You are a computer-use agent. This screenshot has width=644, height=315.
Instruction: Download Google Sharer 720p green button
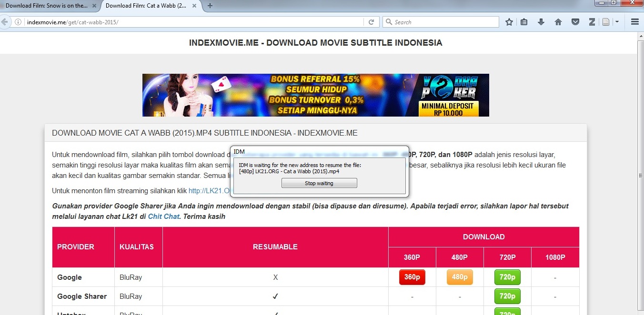pos(507,296)
